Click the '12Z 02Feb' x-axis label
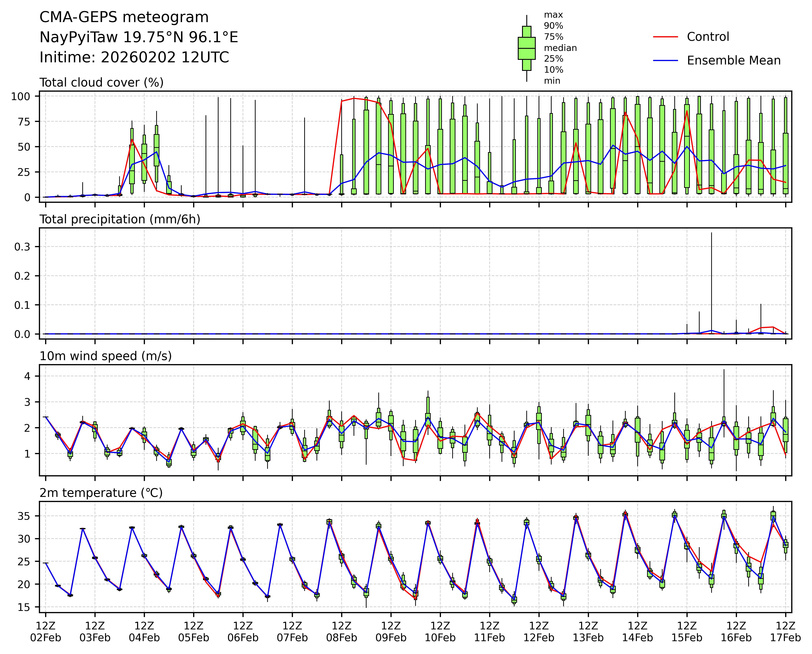The image size is (812, 654). pos(46,632)
